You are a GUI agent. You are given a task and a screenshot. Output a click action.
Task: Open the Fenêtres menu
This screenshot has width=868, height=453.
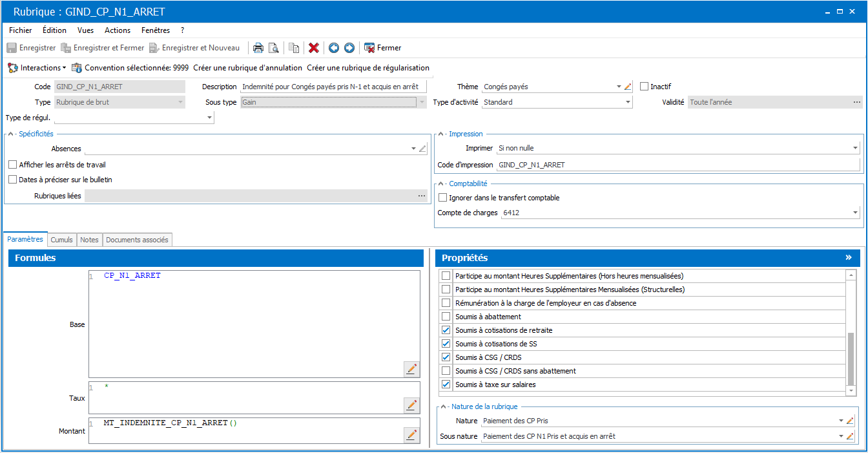tap(156, 30)
